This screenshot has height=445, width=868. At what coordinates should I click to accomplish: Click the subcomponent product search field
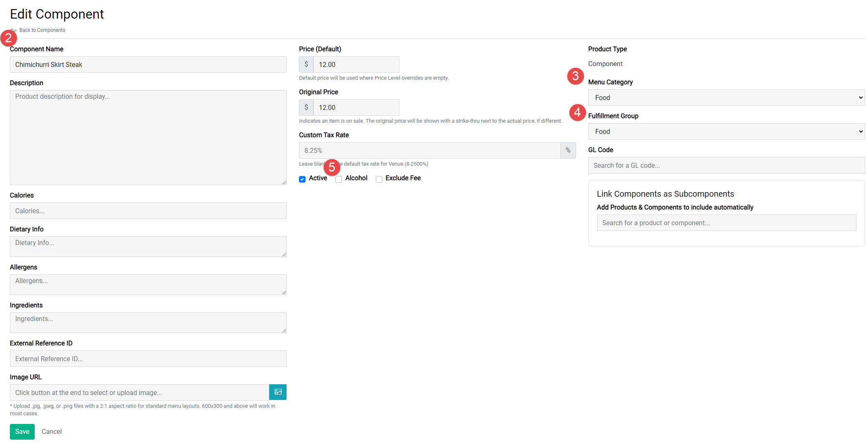tap(726, 223)
